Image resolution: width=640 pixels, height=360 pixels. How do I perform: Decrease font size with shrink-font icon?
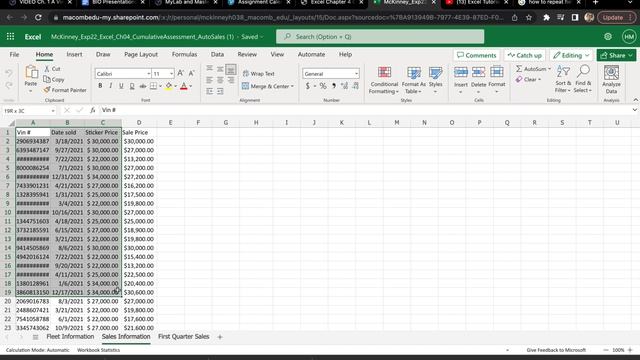(x=191, y=73)
